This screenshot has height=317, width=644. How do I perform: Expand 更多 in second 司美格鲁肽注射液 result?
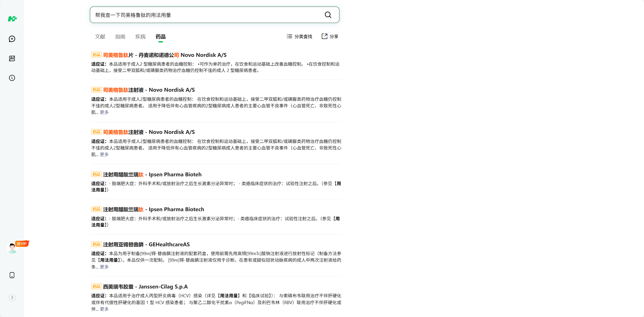104,154
